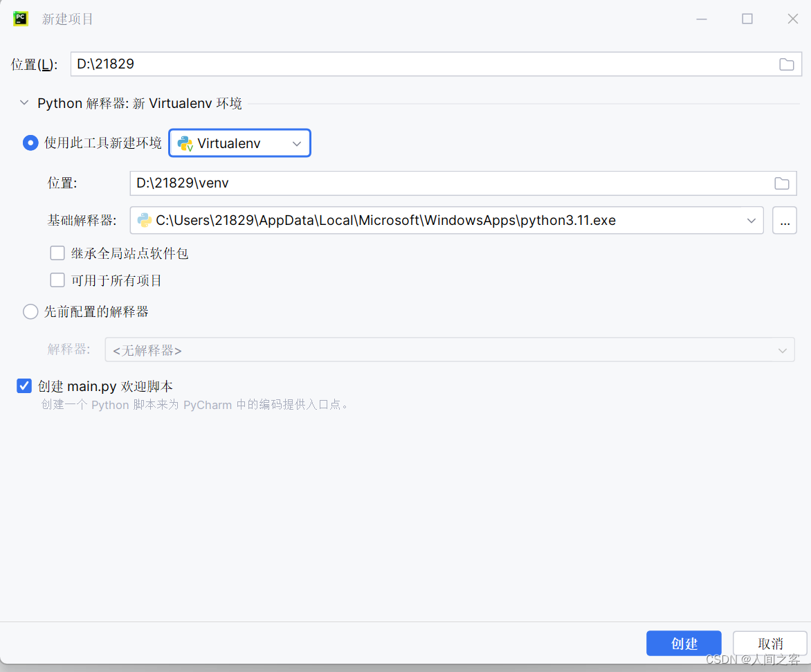Screen dimensions: 811x672
Task: Open the ellipsis button beside base interpreter
Action: tap(785, 220)
